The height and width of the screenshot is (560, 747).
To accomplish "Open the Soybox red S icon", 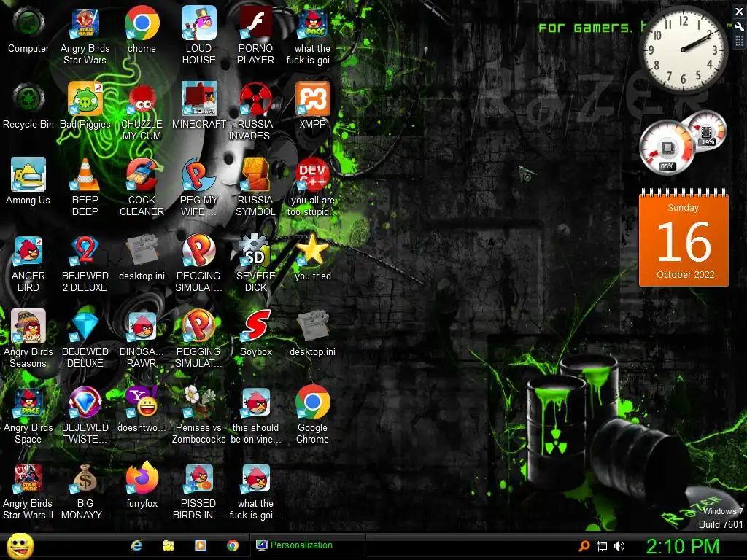I will [x=256, y=333].
